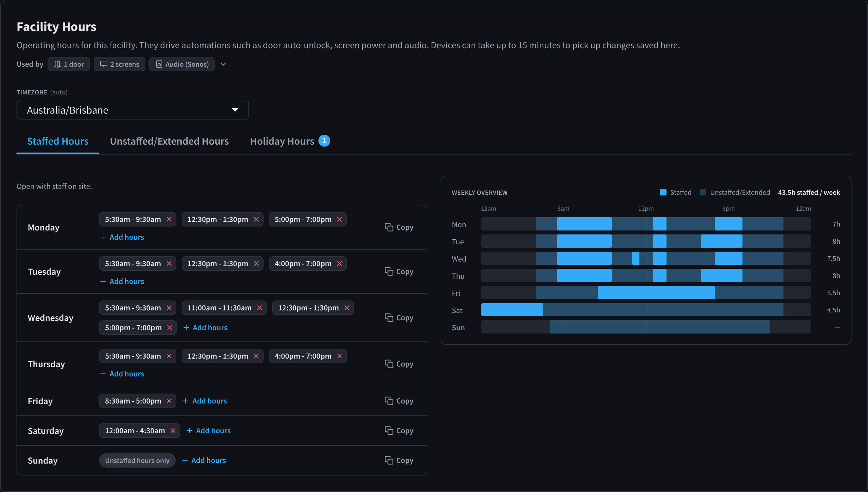Open the Australia/Brisbane timezone dropdown

132,110
